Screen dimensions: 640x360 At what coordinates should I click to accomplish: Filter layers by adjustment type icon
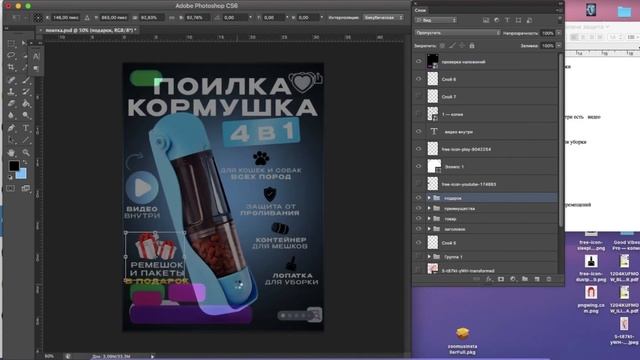point(496,20)
